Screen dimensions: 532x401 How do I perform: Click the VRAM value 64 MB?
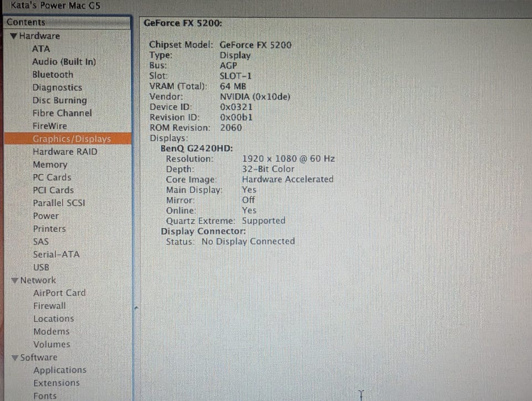[x=233, y=86]
